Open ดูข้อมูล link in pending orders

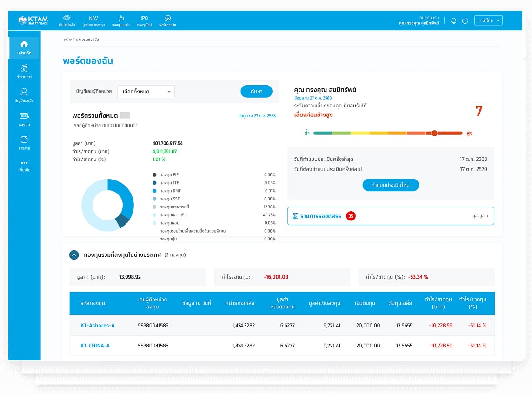[480, 216]
